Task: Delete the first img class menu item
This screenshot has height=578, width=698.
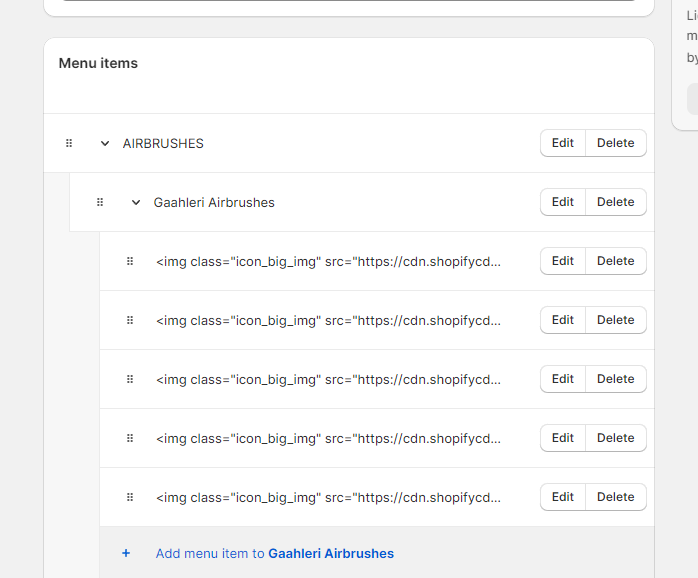Action: click(616, 261)
